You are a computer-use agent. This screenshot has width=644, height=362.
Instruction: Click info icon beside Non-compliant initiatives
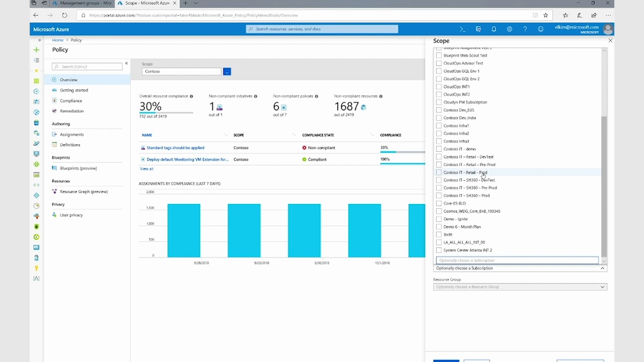pyautogui.click(x=256, y=96)
